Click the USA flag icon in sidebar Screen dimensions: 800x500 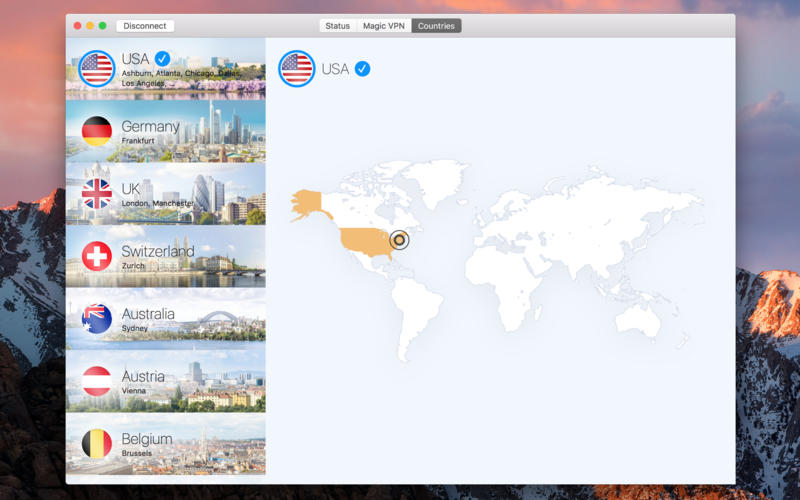pyautogui.click(x=97, y=68)
